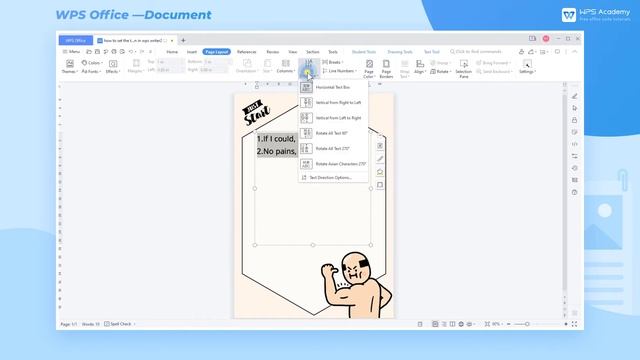The width and height of the screenshot is (640, 360).
Task: Choose Vertical from Right to Left
Action: tap(333, 102)
